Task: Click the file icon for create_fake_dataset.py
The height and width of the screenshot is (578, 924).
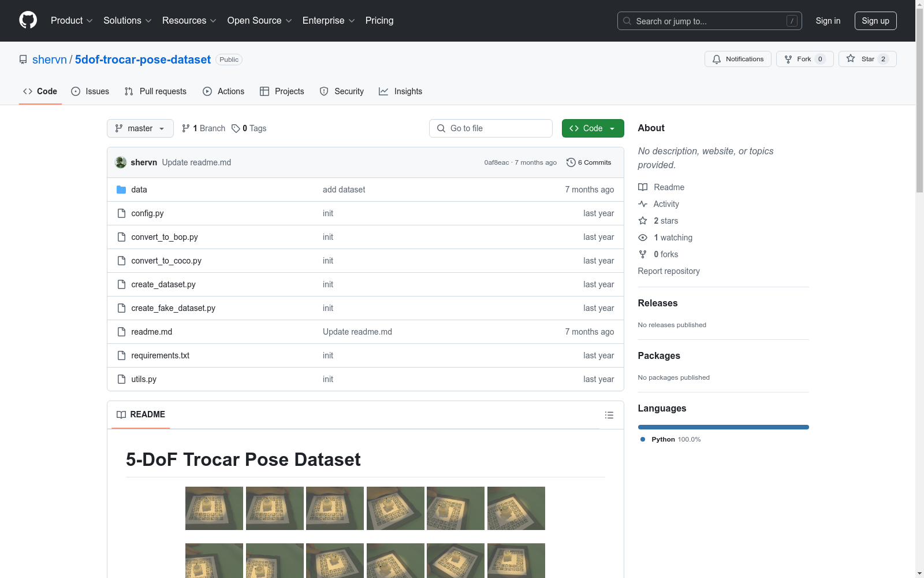Action: tap(121, 308)
